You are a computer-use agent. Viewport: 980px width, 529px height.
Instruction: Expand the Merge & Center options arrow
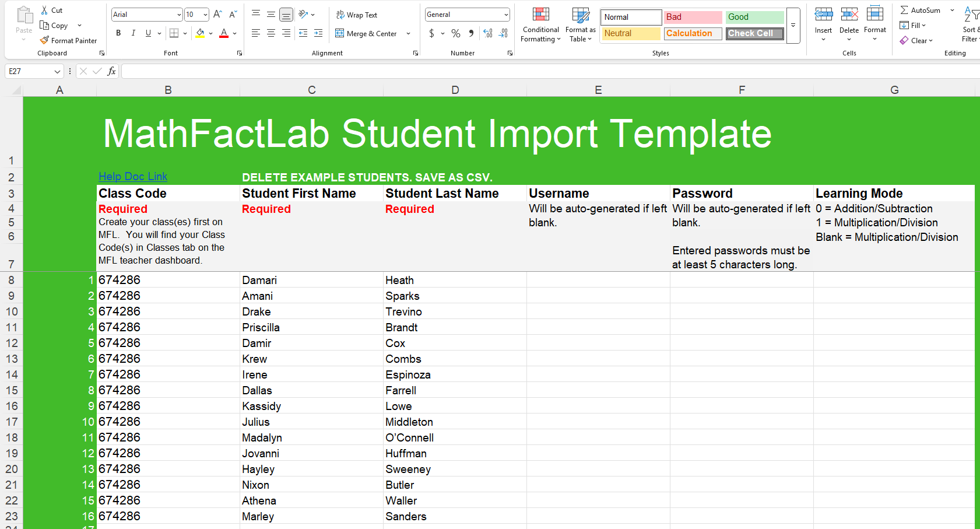click(x=408, y=33)
